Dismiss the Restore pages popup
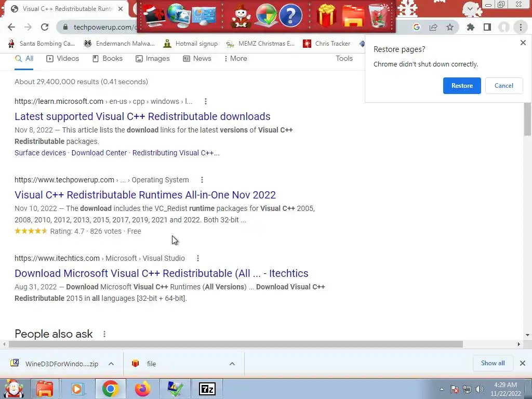Image resolution: width=532 pixels, height=399 pixels. pyautogui.click(x=523, y=43)
